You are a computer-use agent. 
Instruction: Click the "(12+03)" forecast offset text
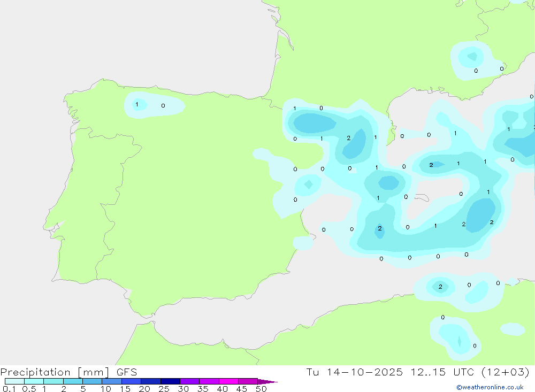click(506, 372)
